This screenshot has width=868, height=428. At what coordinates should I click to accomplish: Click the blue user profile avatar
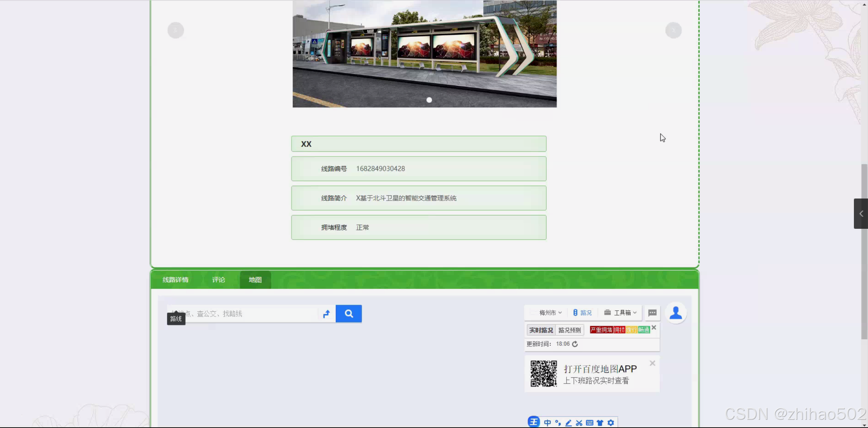click(x=675, y=313)
